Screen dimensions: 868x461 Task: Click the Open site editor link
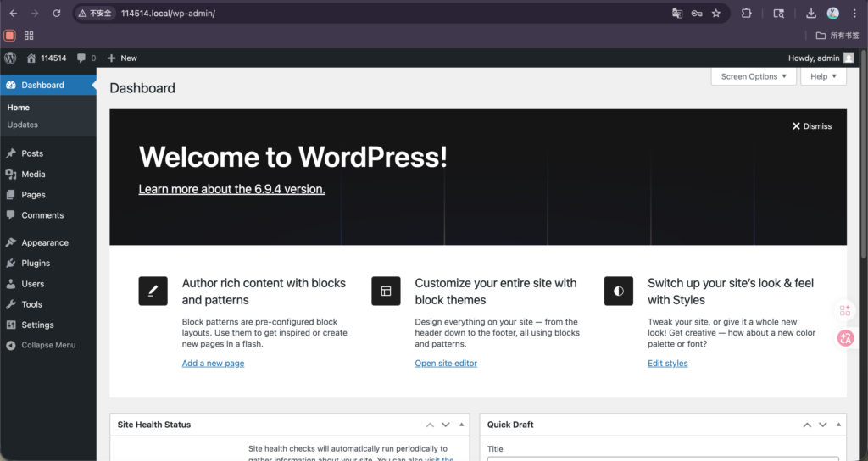point(446,363)
